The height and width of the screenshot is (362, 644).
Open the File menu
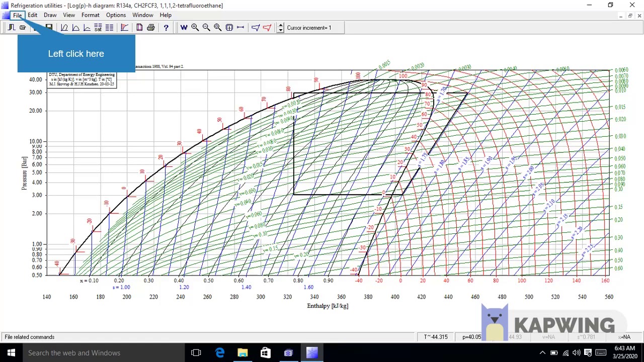pos(18,15)
